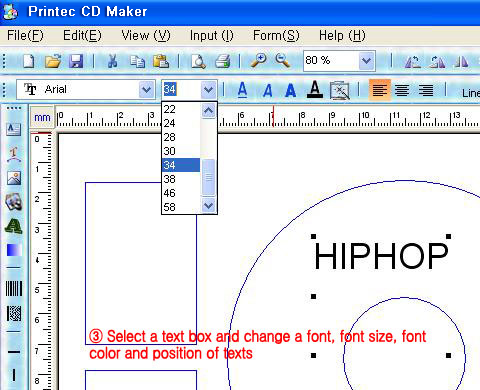Select the barcode tool in the left sidebar
Image resolution: width=480 pixels, height=390 pixels.
tap(14, 288)
